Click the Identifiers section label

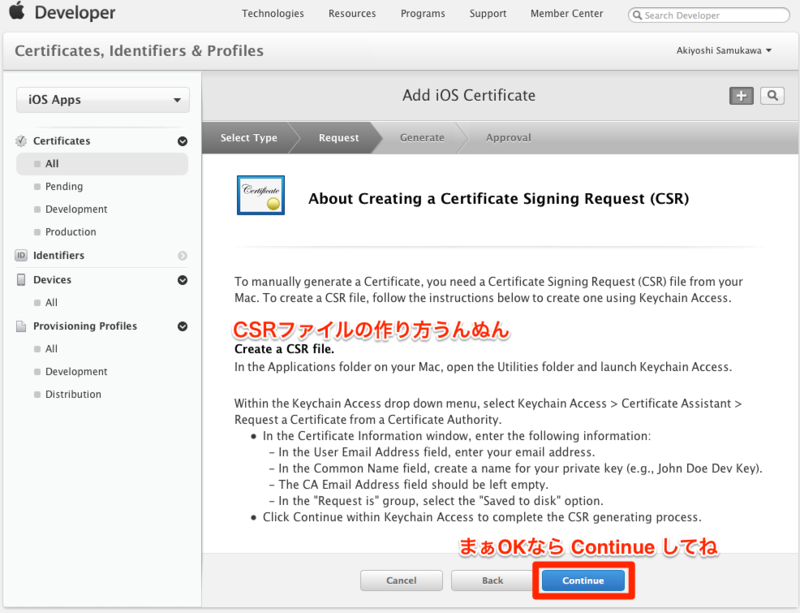pos(59,255)
